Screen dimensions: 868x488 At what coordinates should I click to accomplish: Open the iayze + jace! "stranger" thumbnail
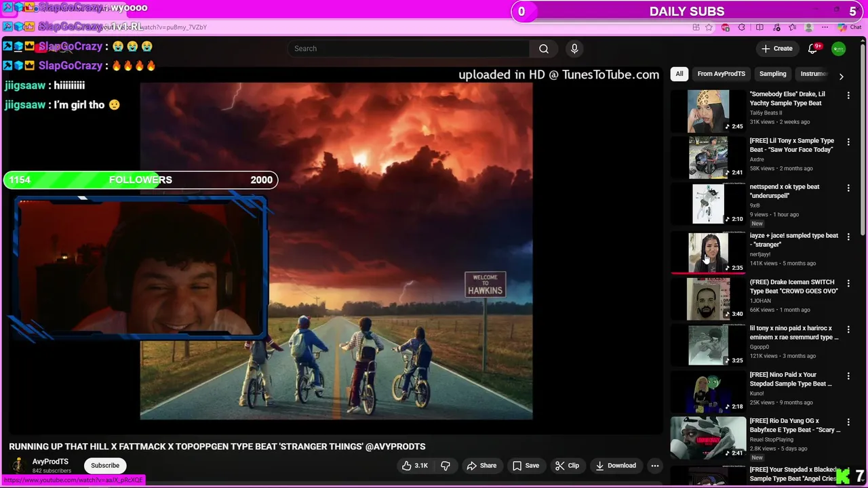click(708, 252)
